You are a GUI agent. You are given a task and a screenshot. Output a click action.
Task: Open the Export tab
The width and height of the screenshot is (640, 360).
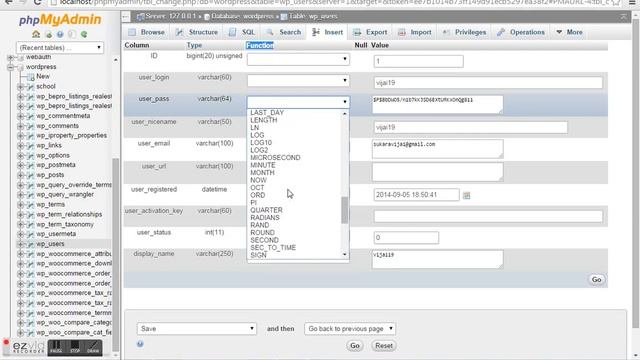[x=370, y=32]
